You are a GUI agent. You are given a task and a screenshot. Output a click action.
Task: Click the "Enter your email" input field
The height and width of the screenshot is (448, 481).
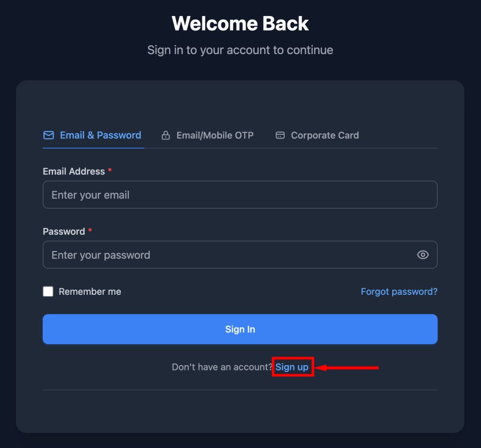click(240, 195)
